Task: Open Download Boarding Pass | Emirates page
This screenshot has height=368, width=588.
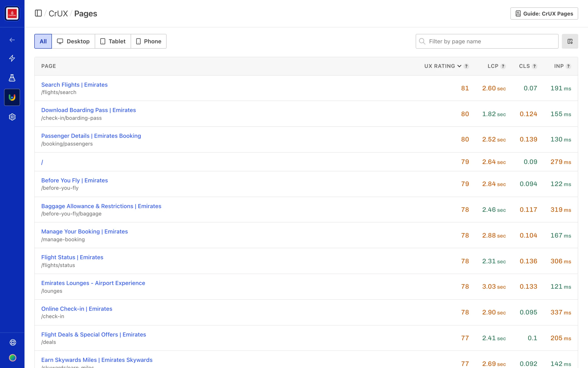Action: pos(88,110)
